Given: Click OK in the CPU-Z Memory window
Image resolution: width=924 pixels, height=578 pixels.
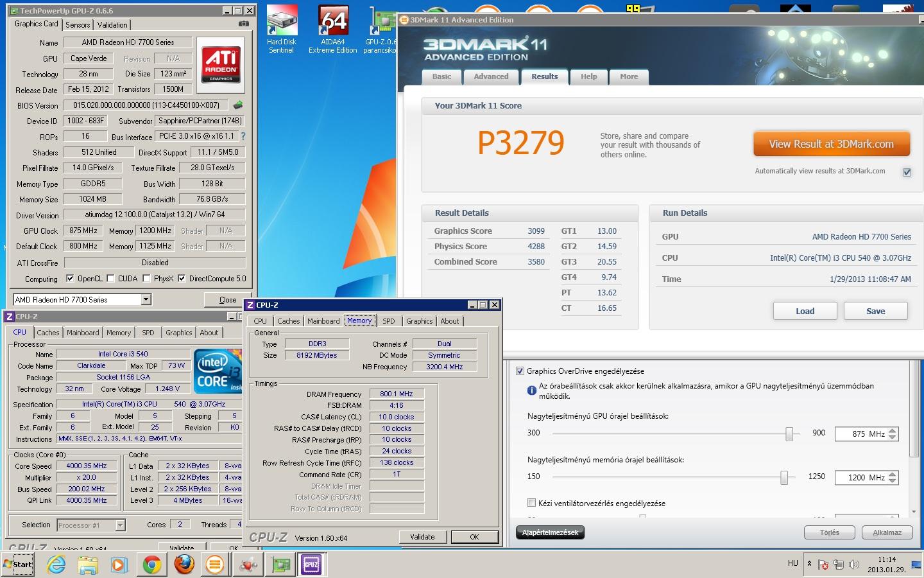Looking at the screenshot, I should pos(474,537).
